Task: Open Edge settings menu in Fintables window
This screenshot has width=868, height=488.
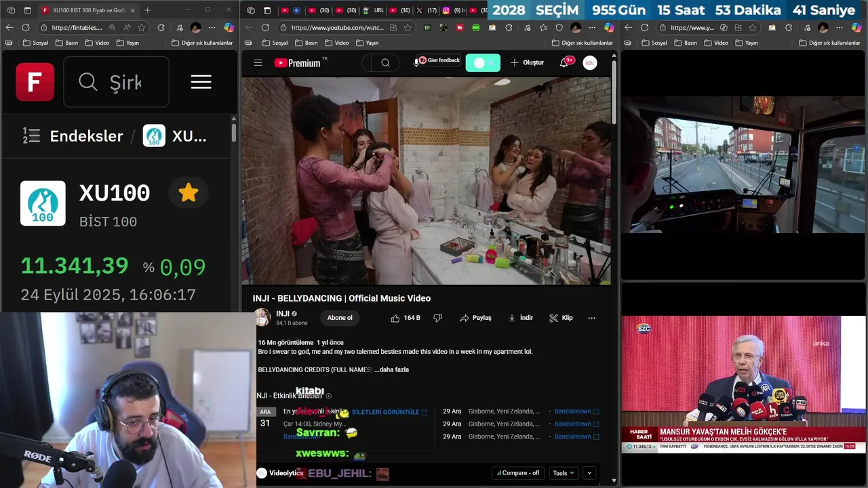Action: click(212, 28)
